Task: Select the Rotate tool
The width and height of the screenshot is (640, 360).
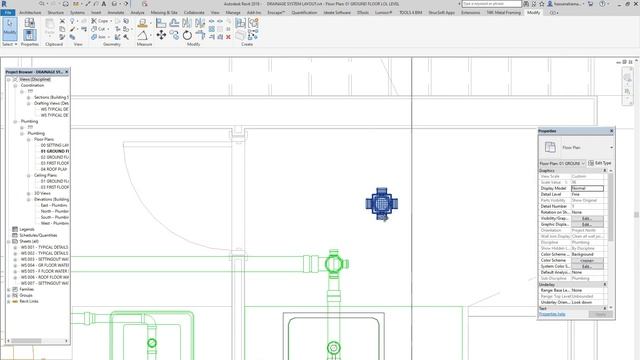Action: (x=187, y=35)
